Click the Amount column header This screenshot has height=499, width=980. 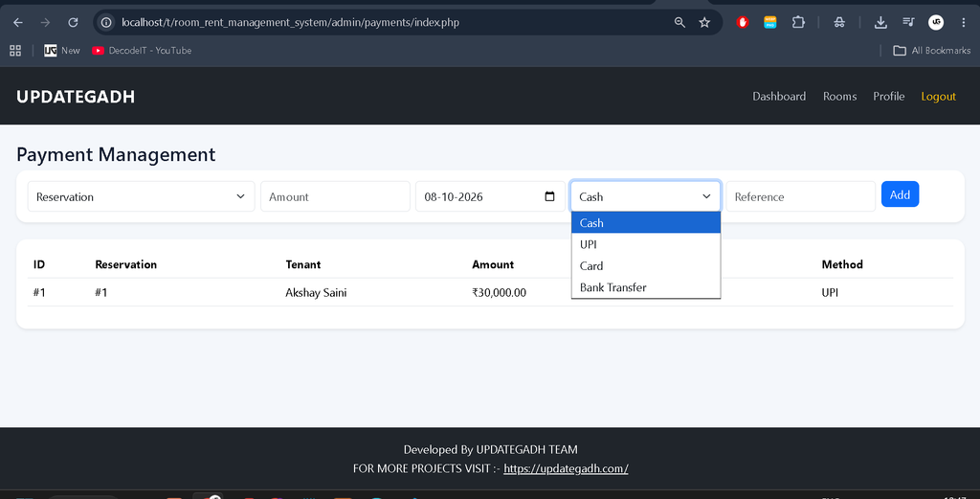(493, 264)
